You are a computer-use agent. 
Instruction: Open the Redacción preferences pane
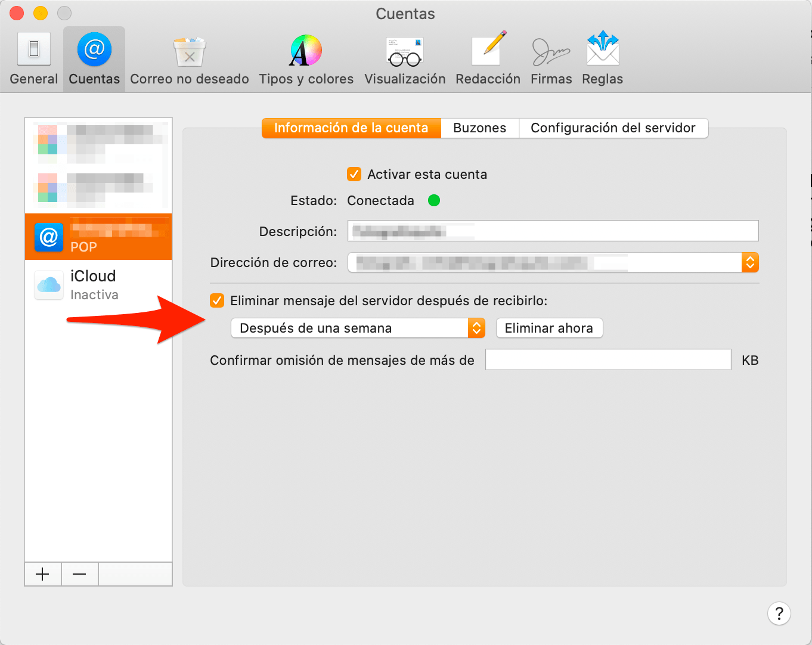488,59
